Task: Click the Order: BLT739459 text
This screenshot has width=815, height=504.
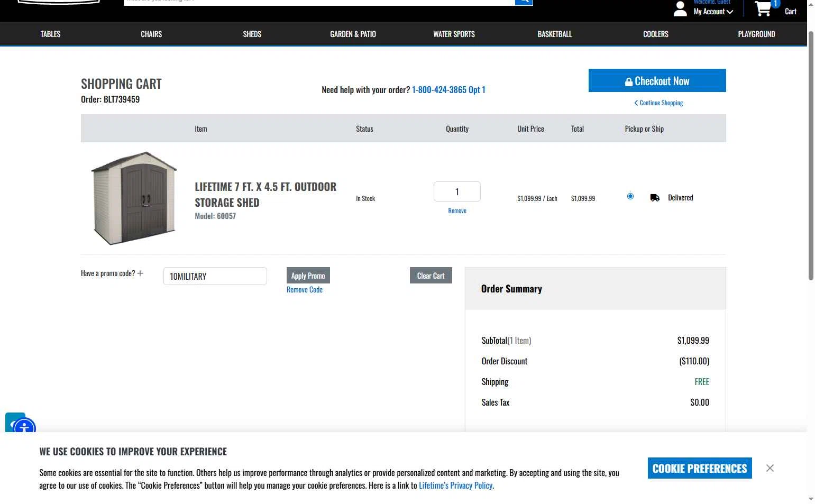Action: pos(111,99)
